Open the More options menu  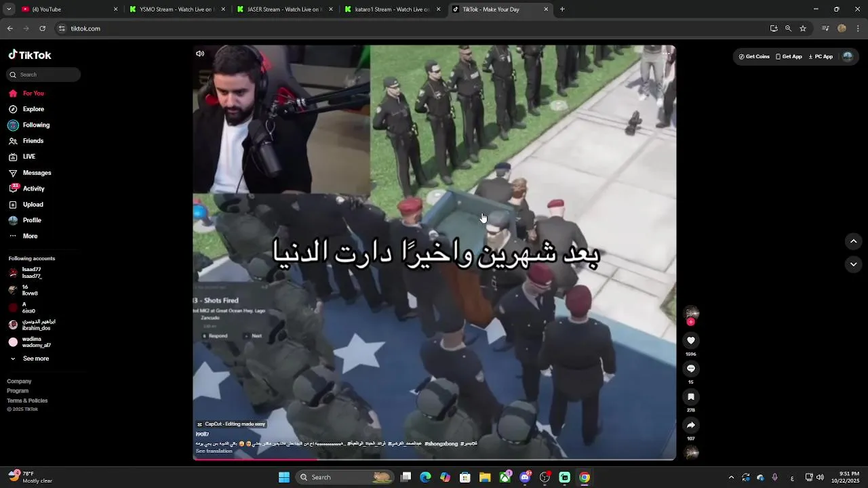click(x=23, y=236)
